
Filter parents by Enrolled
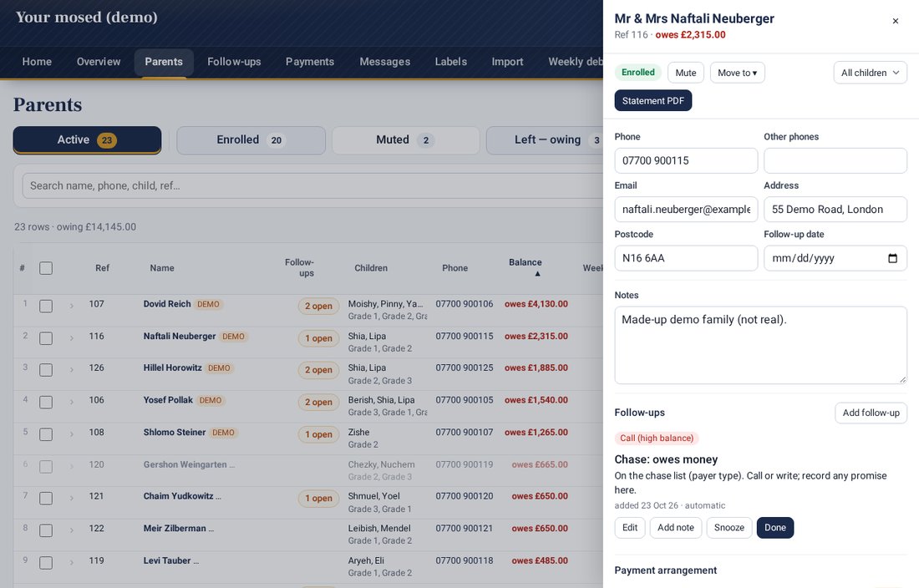(x=251, y=140)
